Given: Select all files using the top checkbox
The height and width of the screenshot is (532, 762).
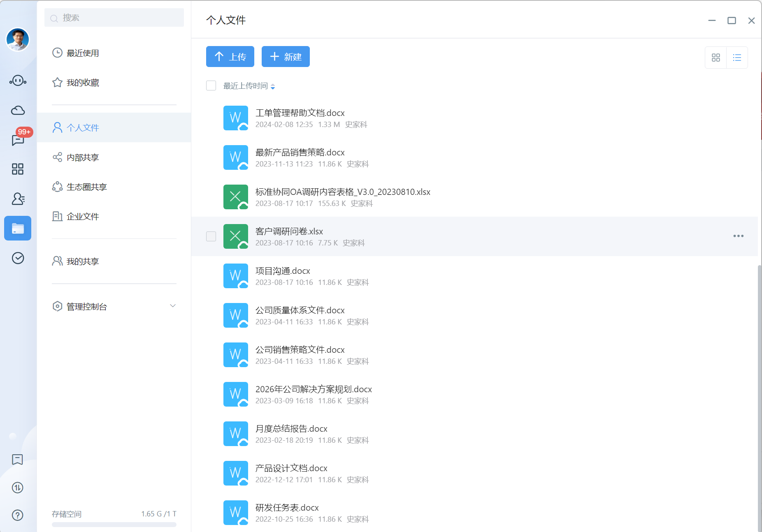Looking at the screenshot, I should (x=211, y=86).
